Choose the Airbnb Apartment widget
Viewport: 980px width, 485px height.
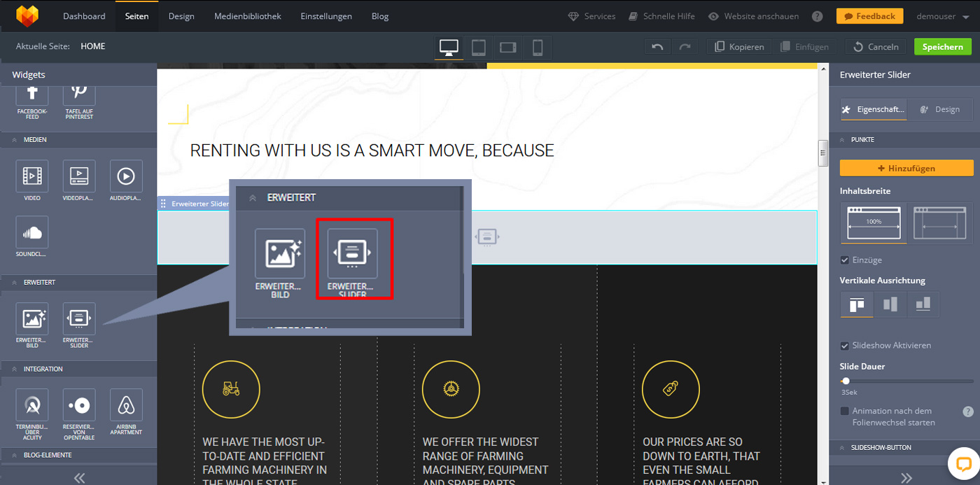tap(126, 405)
